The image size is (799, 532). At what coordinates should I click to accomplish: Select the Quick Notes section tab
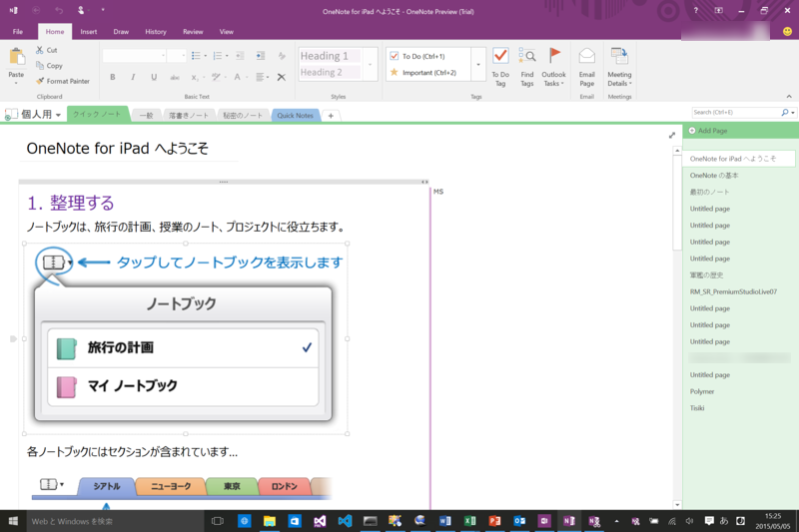point(296,116)
